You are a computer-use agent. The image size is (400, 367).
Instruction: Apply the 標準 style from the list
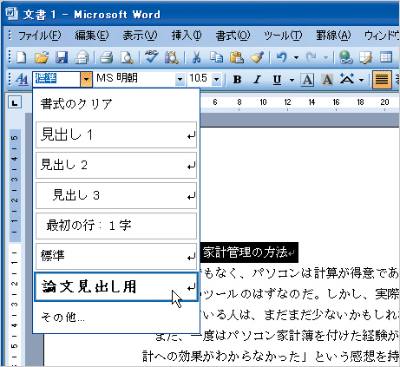pos(116,256)
